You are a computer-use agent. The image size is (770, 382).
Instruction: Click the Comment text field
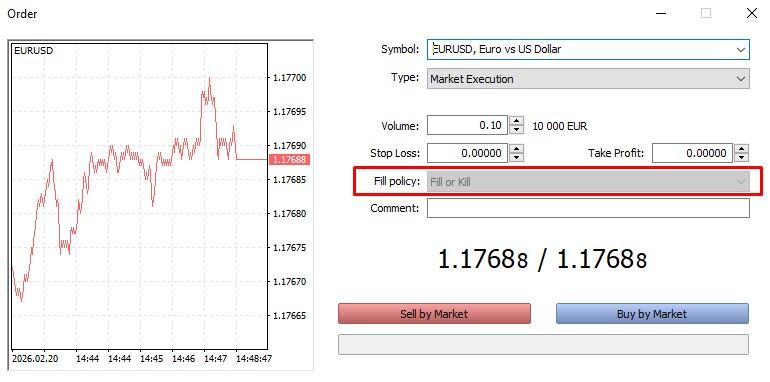point(588,208)
